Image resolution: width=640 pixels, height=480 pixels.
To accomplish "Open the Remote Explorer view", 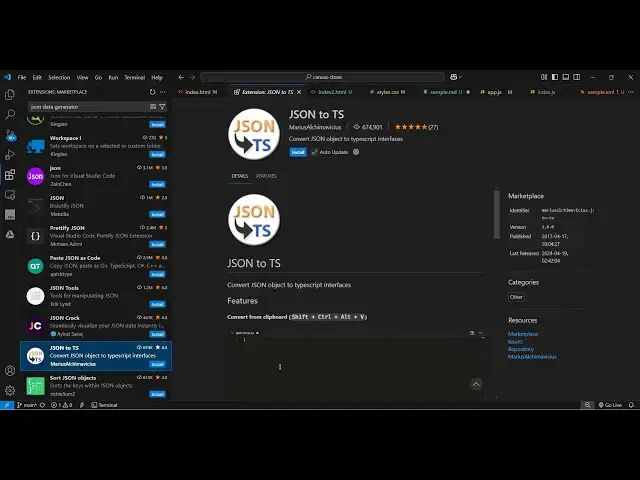I will point(10,195).
